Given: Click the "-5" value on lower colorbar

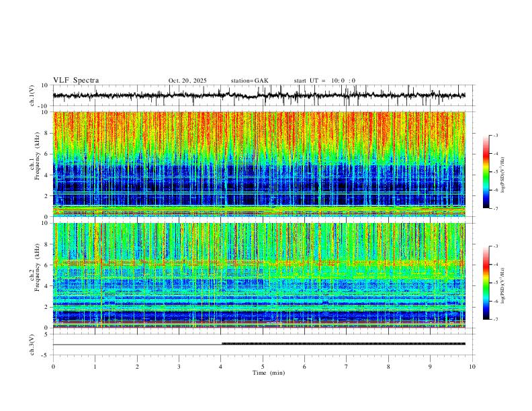Looking at the screenshot, I should pos(495,283).
